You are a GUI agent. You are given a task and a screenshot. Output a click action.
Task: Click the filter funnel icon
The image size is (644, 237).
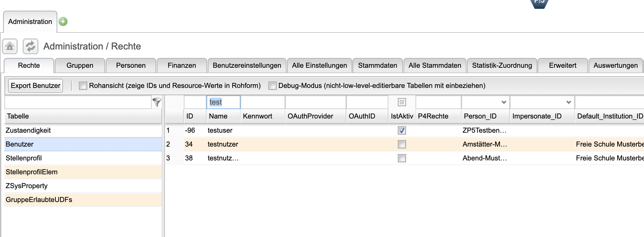tap(156, 102)
